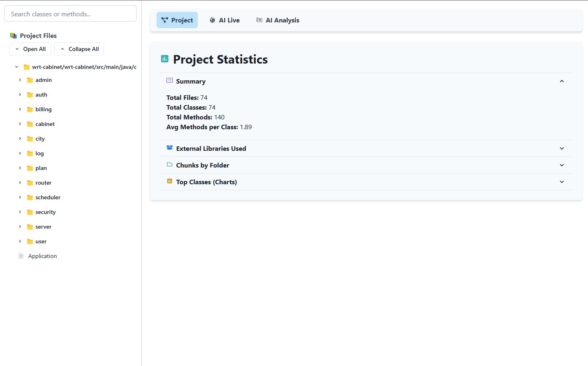
Task: Collapse the Summary section arrow
Action: click(562, 81)
